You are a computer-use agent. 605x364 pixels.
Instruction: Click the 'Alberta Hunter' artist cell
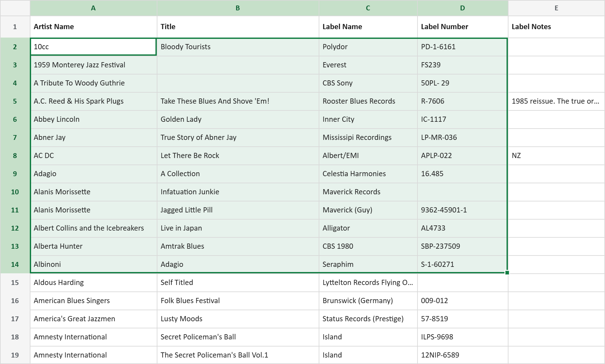(93, 246)
